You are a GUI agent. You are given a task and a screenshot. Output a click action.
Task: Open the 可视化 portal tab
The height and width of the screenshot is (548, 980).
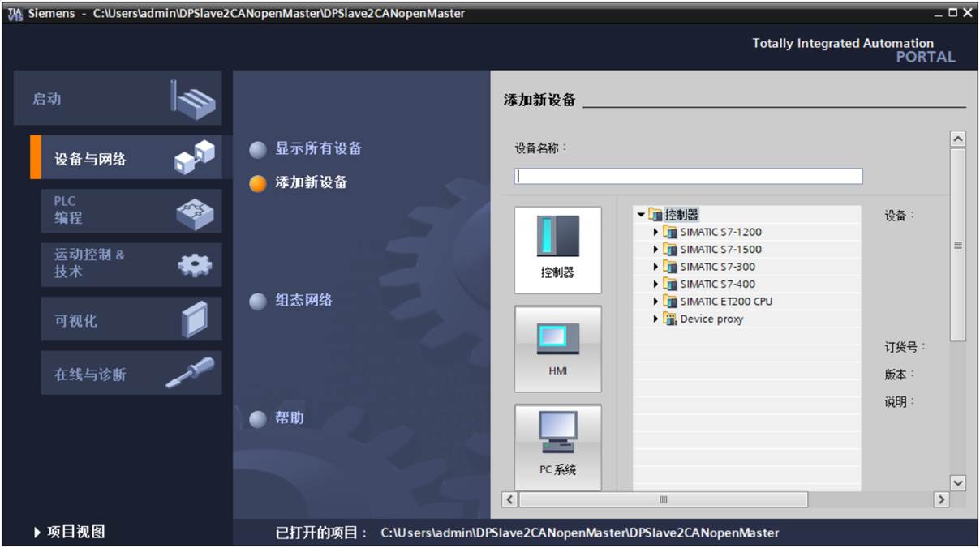tap(131, 319)
